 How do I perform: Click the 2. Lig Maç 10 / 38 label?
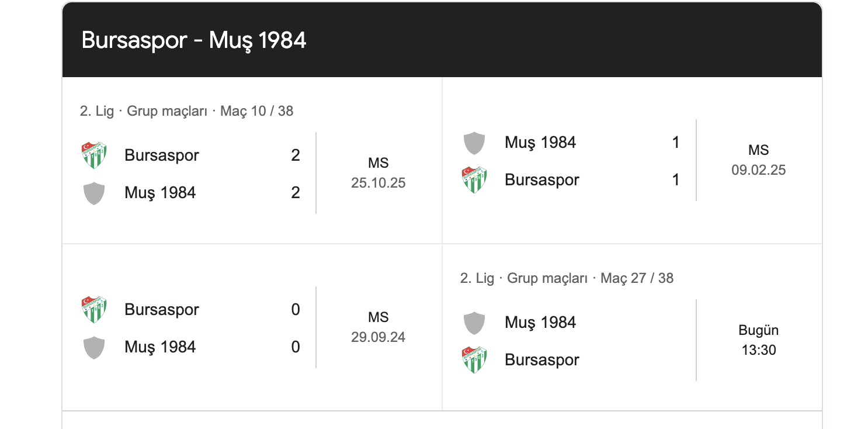(x=186, y=111)
